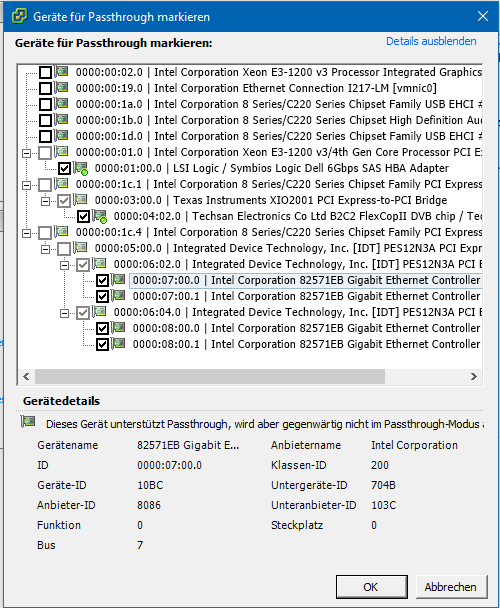500x608 pixels.
Task: Click device icon for 0000:06:02.0 IDT PES12N3A
Action: 99,263
